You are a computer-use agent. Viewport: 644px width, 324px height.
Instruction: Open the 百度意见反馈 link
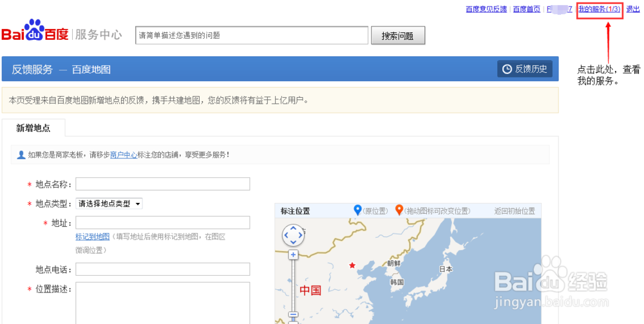click(x=486, y=9)
